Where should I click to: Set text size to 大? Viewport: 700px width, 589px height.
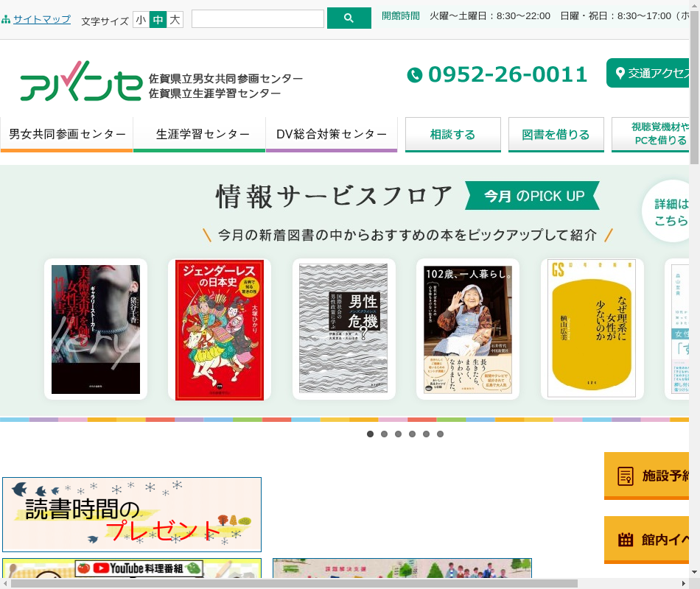(175, 20)
